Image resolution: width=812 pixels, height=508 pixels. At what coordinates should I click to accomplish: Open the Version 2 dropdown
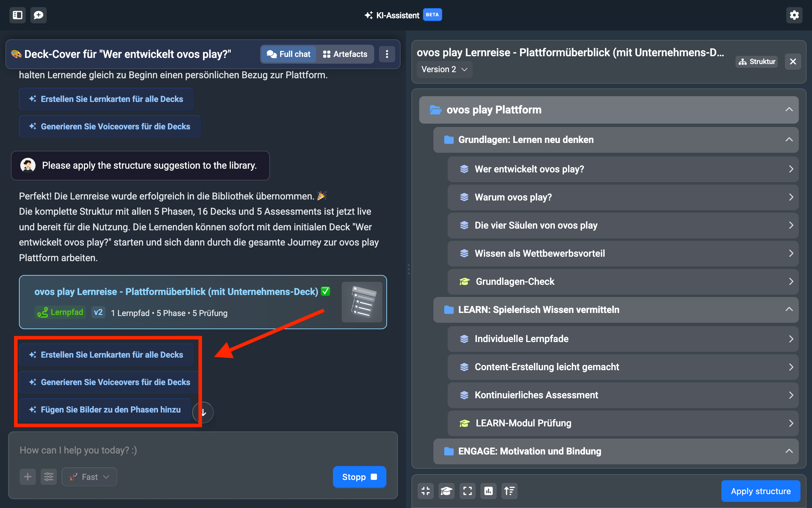click(x=444, y=69)
